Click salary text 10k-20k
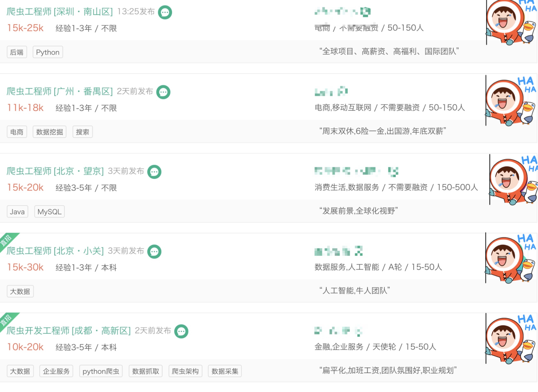 pos(25,347)
